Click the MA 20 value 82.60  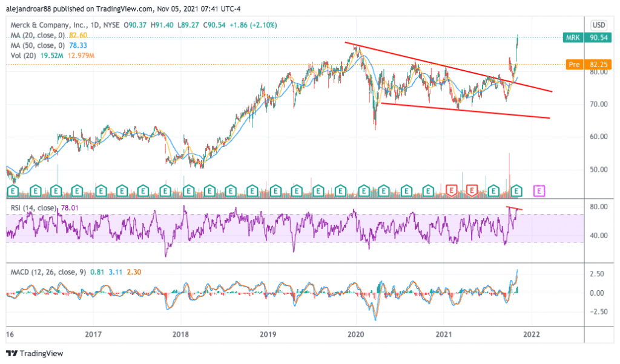tap(78, 35)
